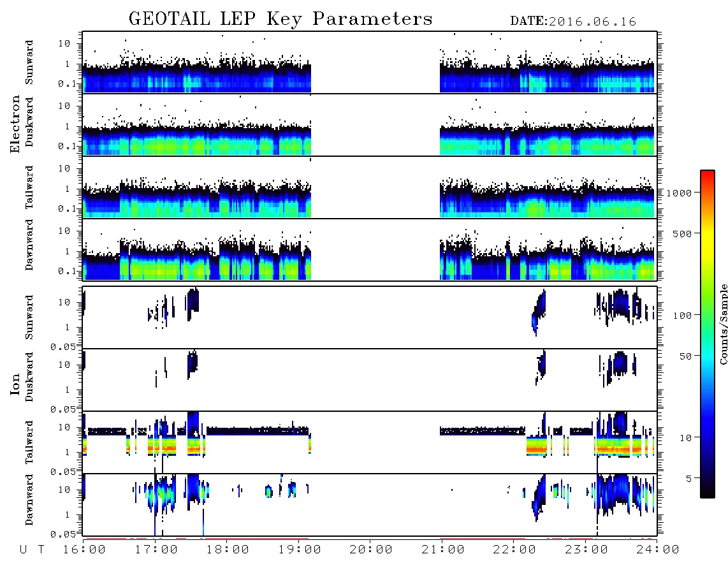Image resolution: width=728 pixels, height=561 pixels.
Task: Select the Electron Dawnward spectrogram panel
Action: coord(370,249)
